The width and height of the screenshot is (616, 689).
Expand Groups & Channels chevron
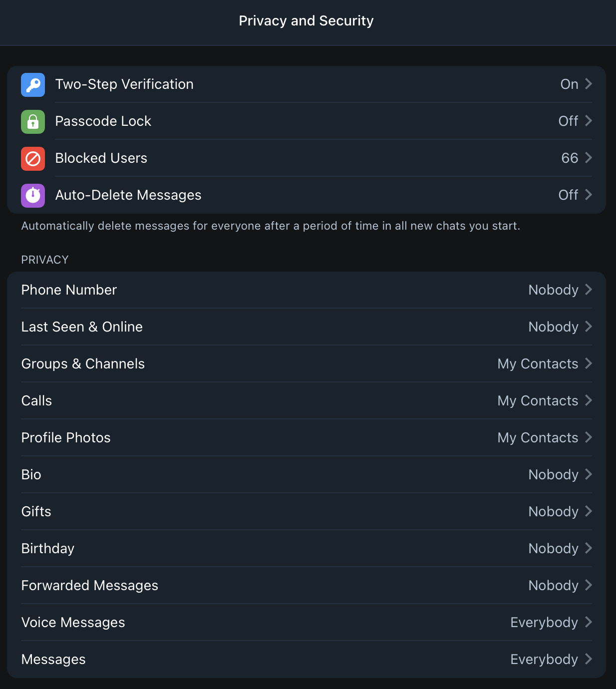point(589,364)
